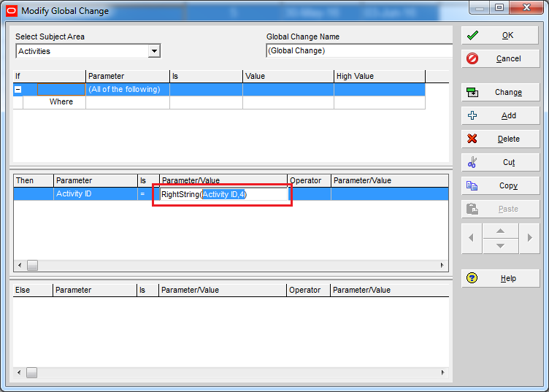
Task: Click the red X Delete icon
Action: coord(472,139)
